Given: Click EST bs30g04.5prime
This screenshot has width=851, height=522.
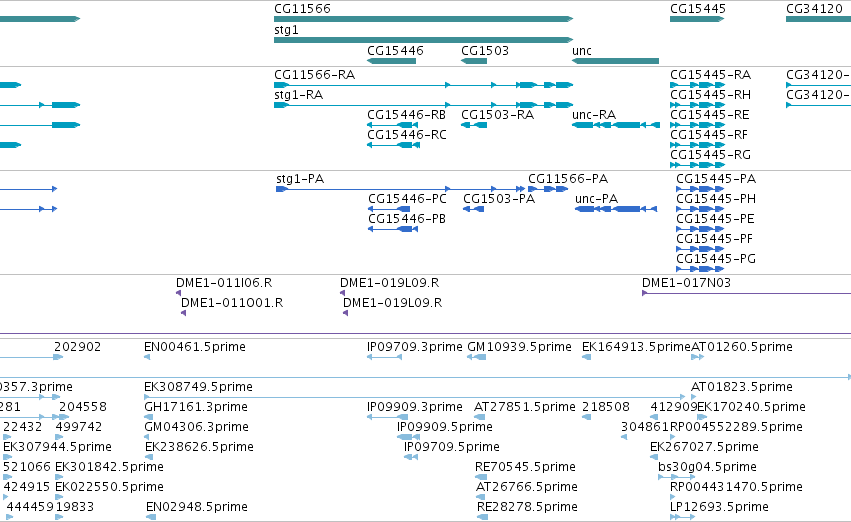Looking at the screenshot, I should (x=707, y=468).
